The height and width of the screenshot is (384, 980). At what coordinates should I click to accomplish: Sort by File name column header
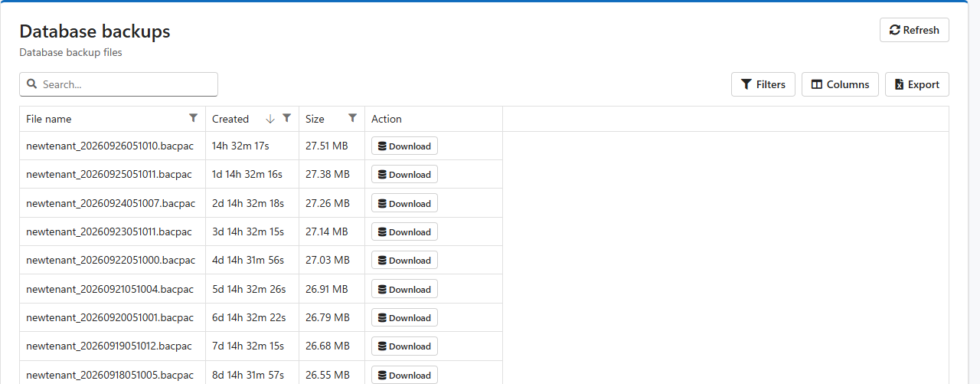click(49, 119)
